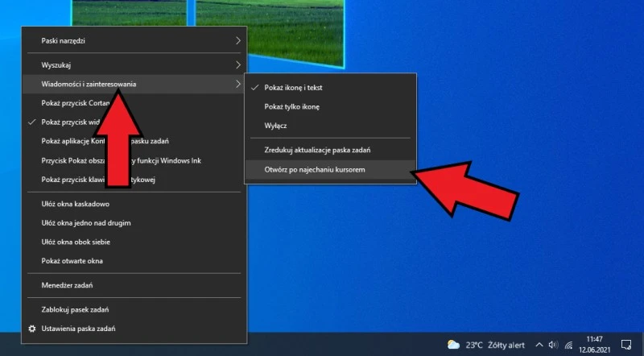Select the Pokaż tylko ikonę option

[291, 106]
